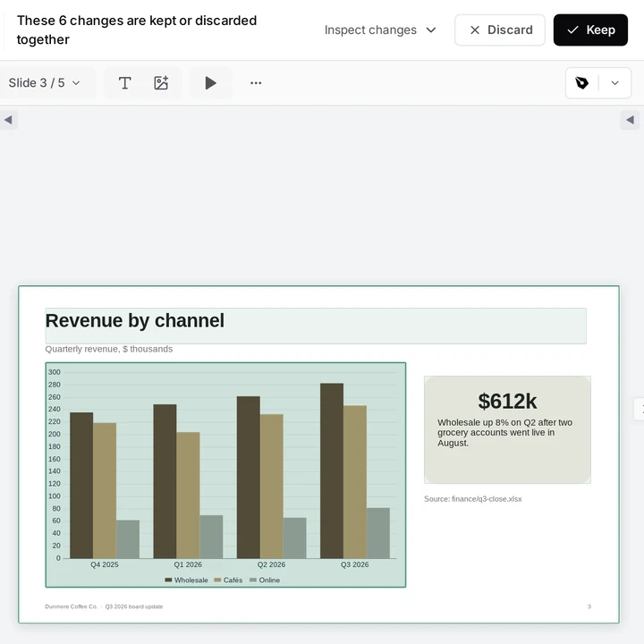Open the more options ellipsis menu

(x=256, y=83)
